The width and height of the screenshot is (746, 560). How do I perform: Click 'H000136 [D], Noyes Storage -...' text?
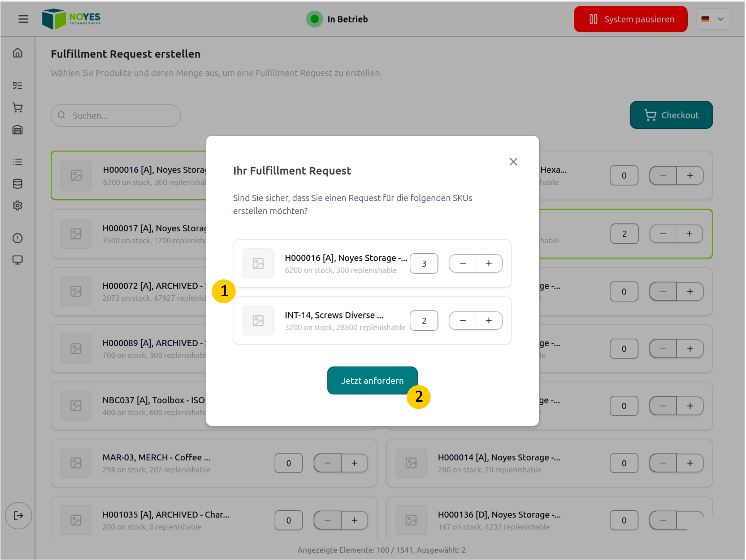(499, 515)
